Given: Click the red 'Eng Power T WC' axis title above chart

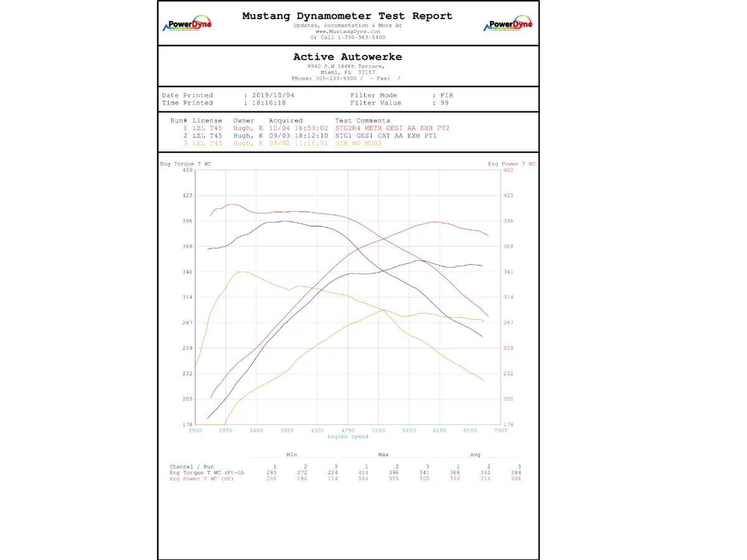Looking at the screenshot, I should (x=512, y=164).
